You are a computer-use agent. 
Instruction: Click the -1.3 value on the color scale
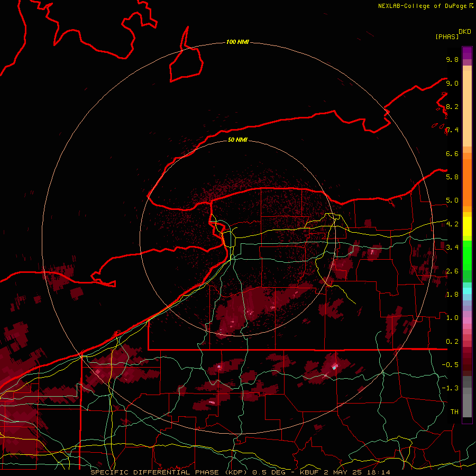click(450, 388)
